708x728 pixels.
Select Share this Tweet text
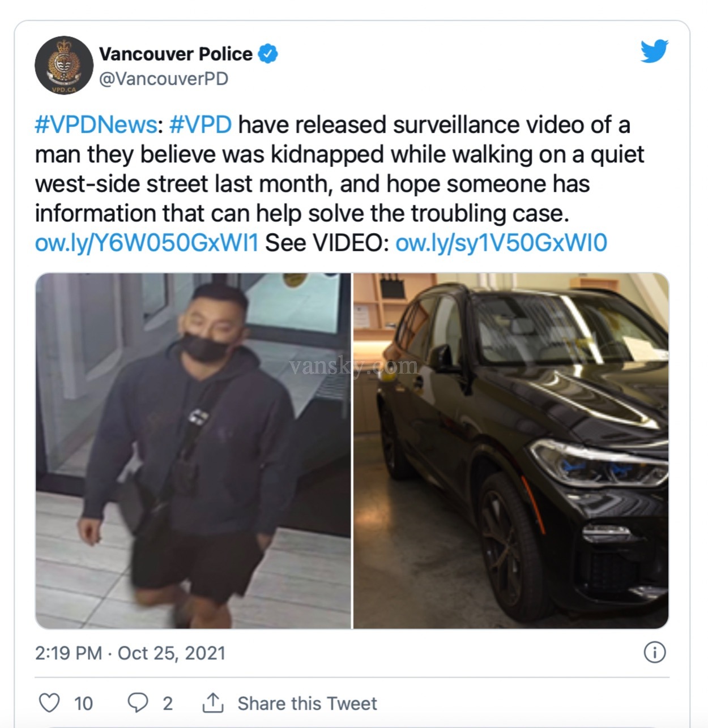tap(307, 703)
